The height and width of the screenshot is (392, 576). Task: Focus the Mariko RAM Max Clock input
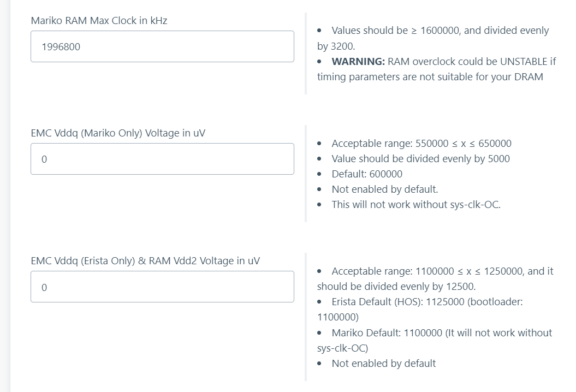point(162,46)
